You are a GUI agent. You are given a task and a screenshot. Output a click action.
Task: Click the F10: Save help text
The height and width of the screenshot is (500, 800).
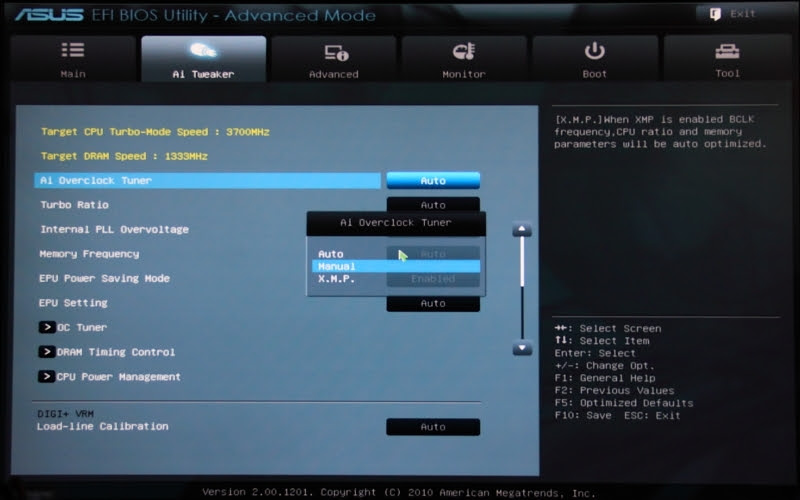point(583,415)
